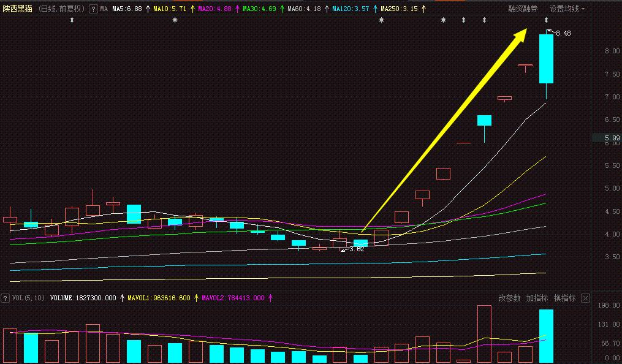Click the star event marker below MA250 label
The height and width of the screenshot is (364, 622).
[381, 20]
